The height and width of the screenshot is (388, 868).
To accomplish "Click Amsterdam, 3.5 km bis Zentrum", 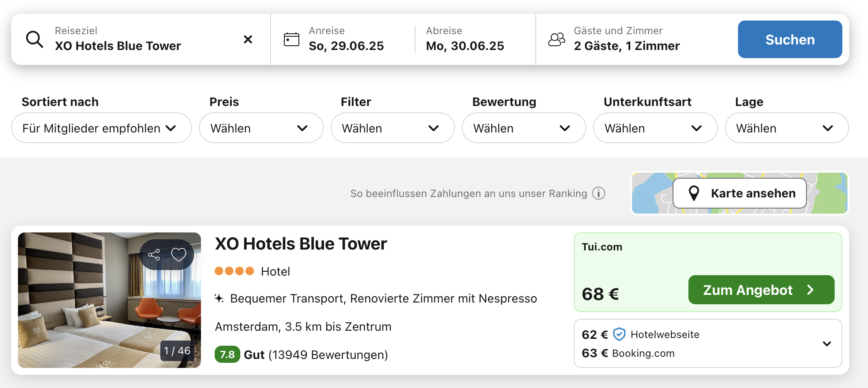I will click(x=303, y=326).
